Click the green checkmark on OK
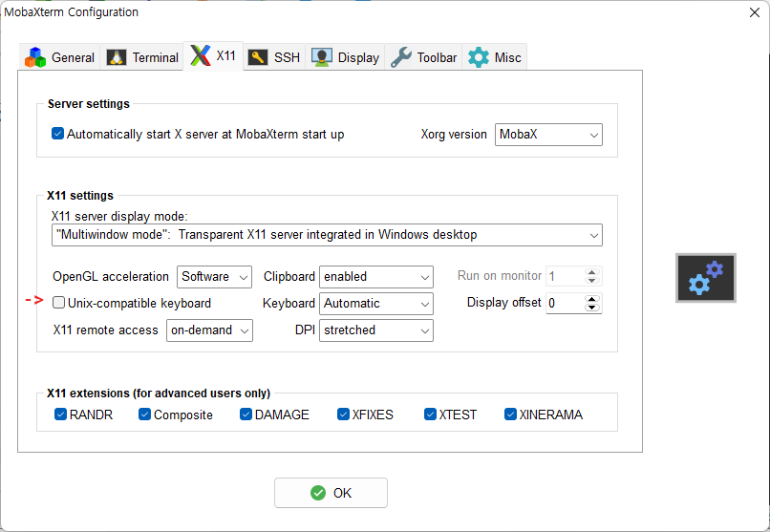This screenshot has width=770, height=532. 318,493
